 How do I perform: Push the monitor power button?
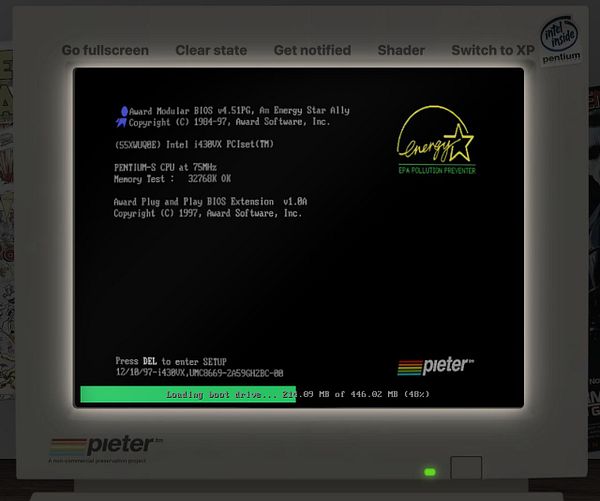click(466, 467)
